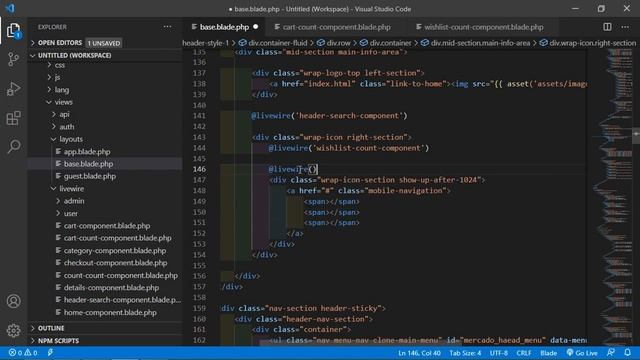Click header-style-1 breadcrumb item
Image resolution: width=640 pixels, height=360 pixels.
205,43
